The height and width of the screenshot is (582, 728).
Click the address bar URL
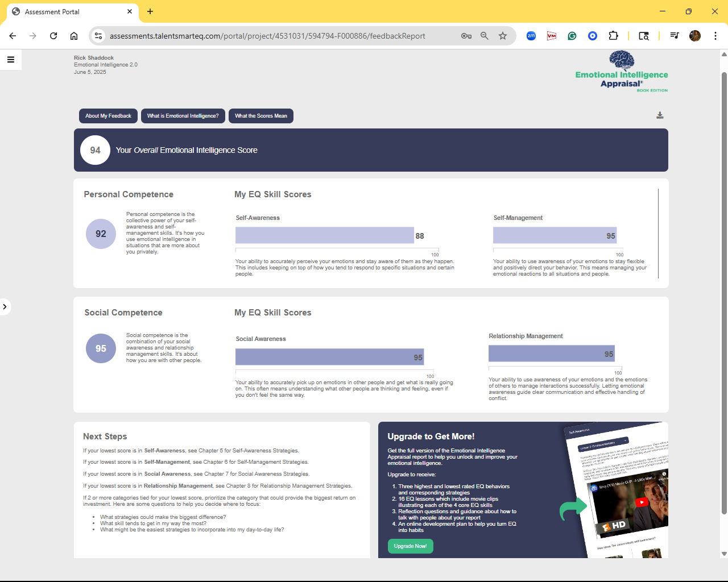[x=267, y=36]
